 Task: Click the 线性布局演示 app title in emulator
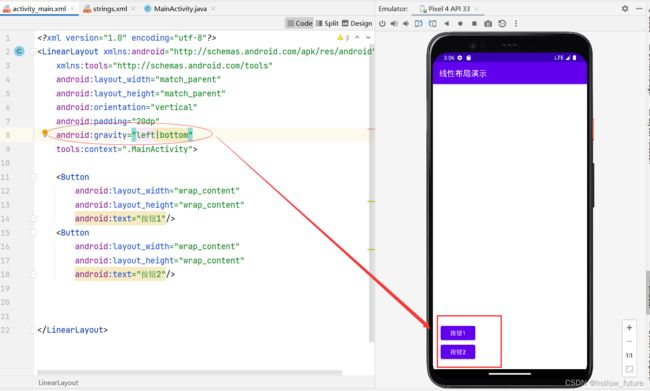[x=463, y=73]
